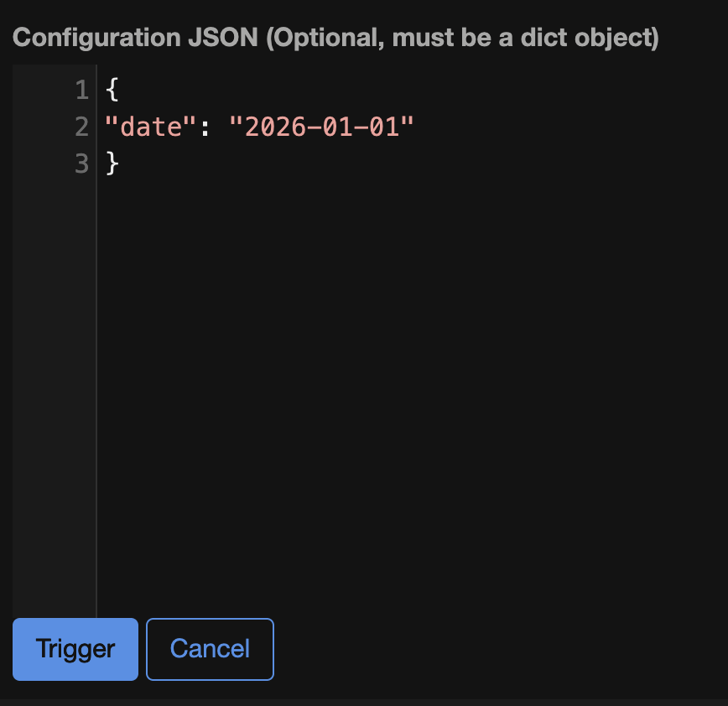Click the closing brace on line 3
This screenshot has width=728, height=706.
click(x=111, y=164)
